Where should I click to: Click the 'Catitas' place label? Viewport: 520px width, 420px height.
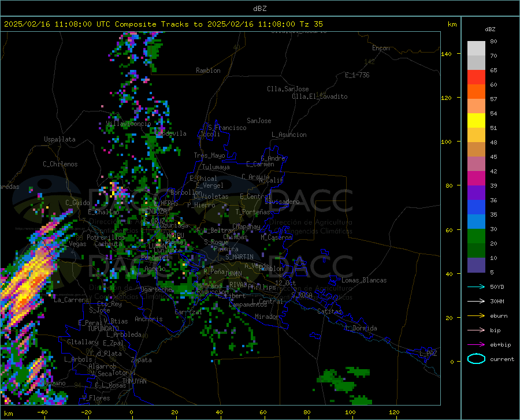pos(330,311)
